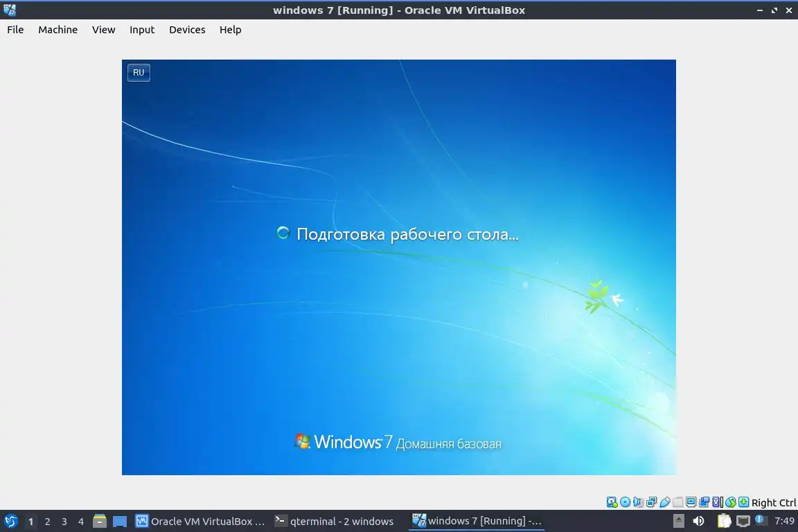Open the View menu
The image size is (798, 532).
[103, 30]
